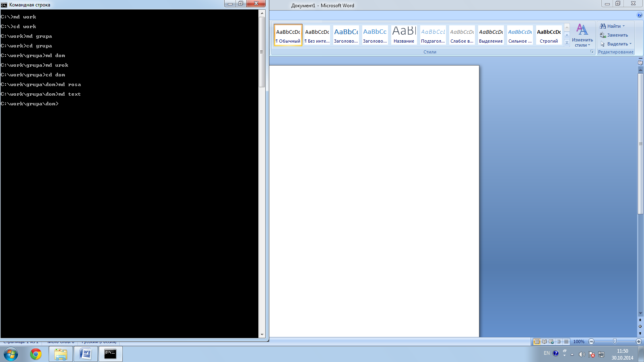The width and height of the screenshot is (644, 362).
Task: Click Command Prompt scrollbar up arrow
Action: (262, 13)
